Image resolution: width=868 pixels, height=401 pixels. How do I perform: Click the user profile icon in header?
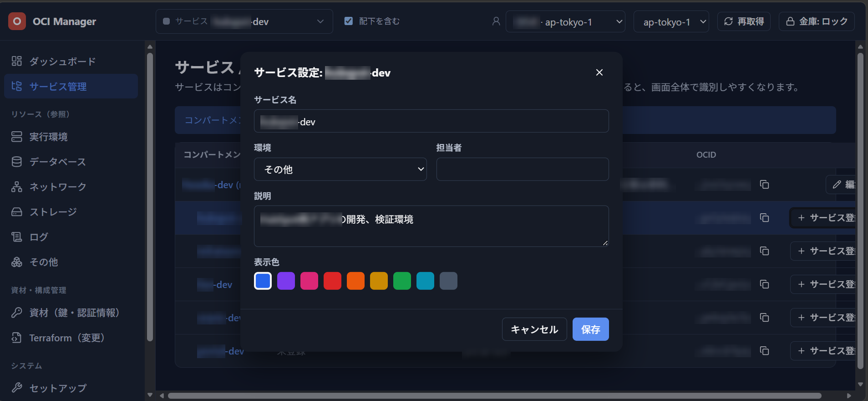point(496,21)
